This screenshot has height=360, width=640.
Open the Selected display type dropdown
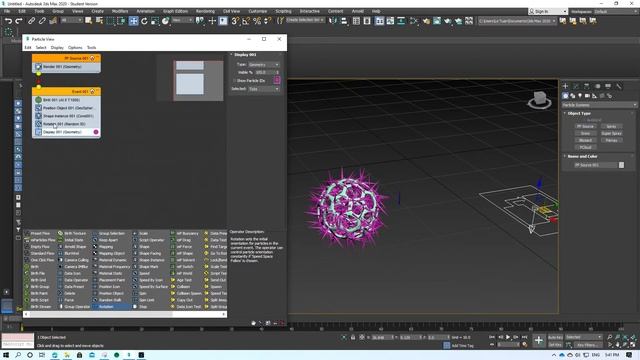[x=264, y=89]
